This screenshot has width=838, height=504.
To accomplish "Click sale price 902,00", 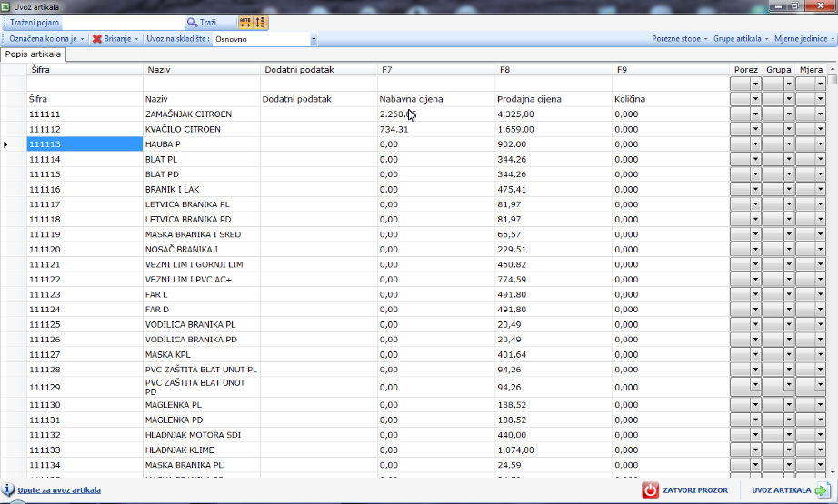I will pyautogui.click(x=554, y=144).
